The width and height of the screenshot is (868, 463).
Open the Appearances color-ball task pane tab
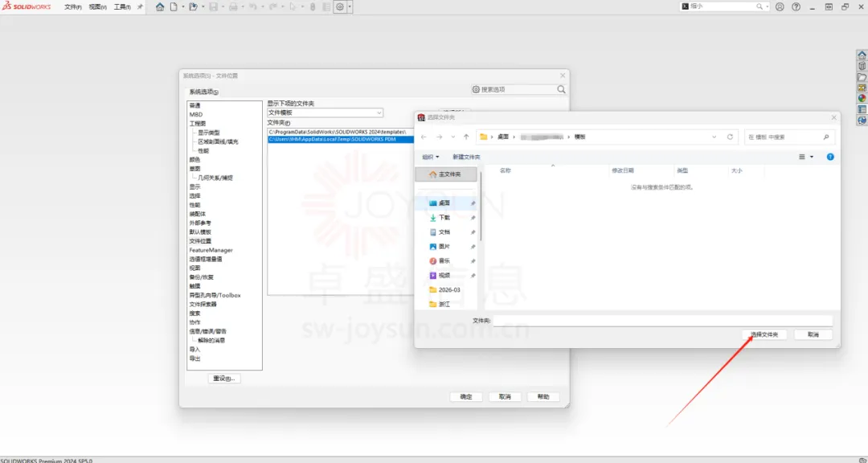tap(862, 98)
